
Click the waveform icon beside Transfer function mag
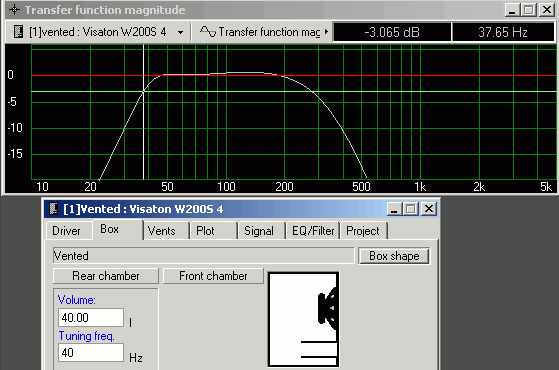pyautogui.click(x=207, y=31)
